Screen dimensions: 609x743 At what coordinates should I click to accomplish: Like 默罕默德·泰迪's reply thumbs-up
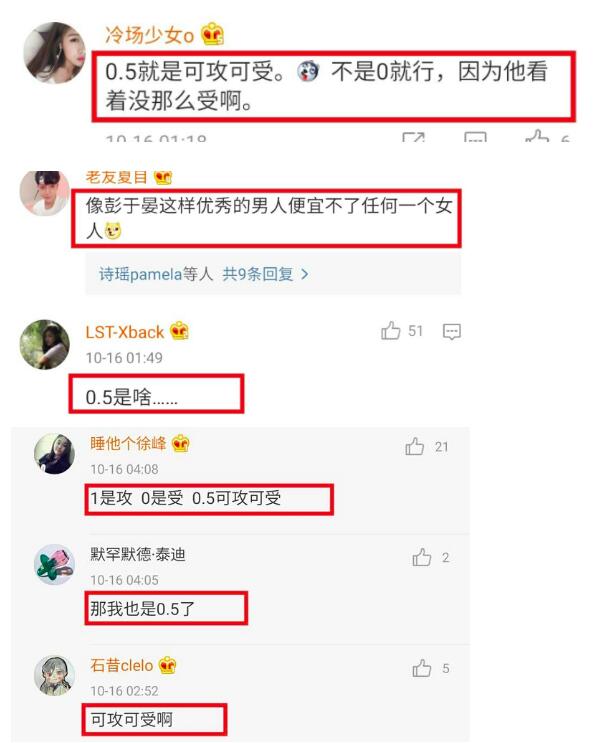421,557
